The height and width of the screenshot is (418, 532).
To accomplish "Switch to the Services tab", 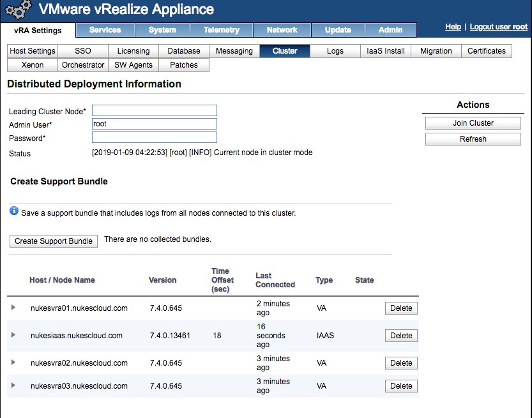I will click(105, 30).
